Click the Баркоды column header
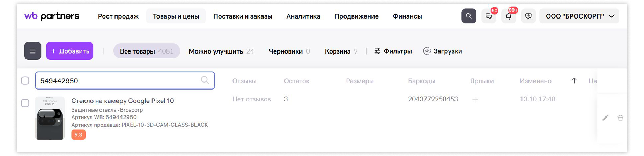644x156 pixels. tap(422, 81)
